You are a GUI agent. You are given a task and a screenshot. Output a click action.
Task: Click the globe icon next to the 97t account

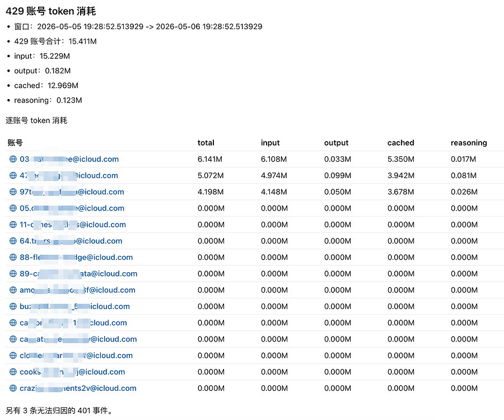[x=13, y=192]
